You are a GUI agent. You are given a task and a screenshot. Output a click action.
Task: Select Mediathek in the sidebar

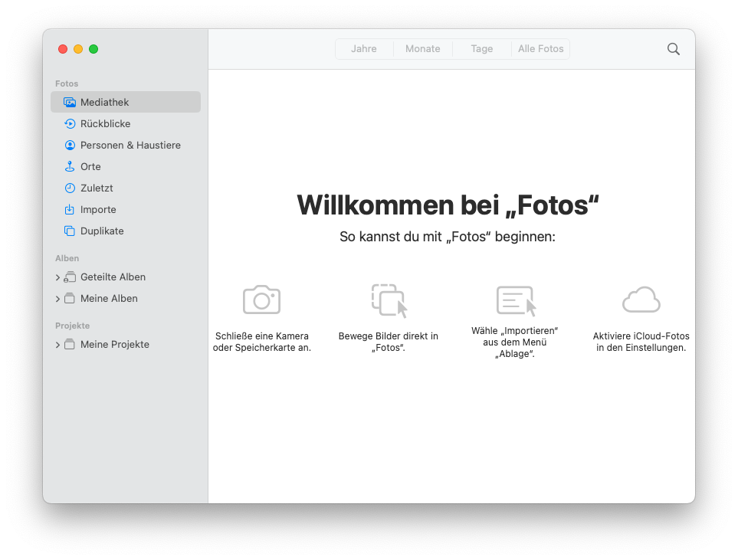tap(126, 102)
